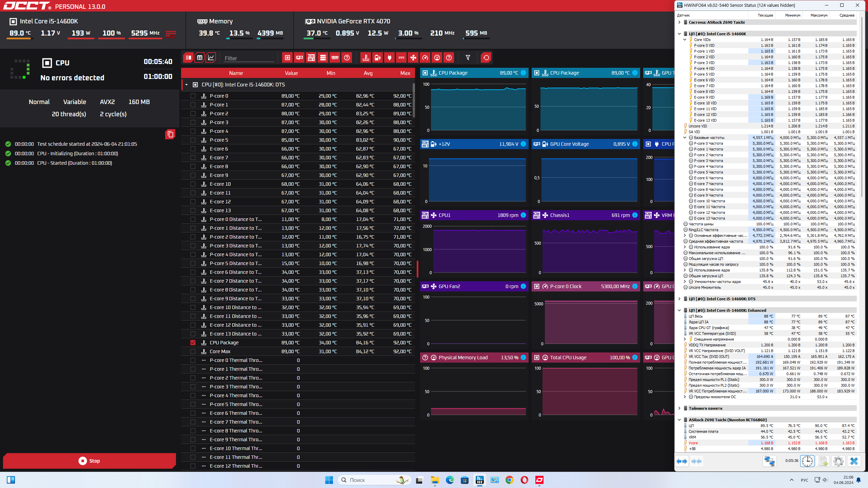Uncheck the CPU Package checkbox
The width and height of the screenshot is (868, 488).
pos(193,343)
